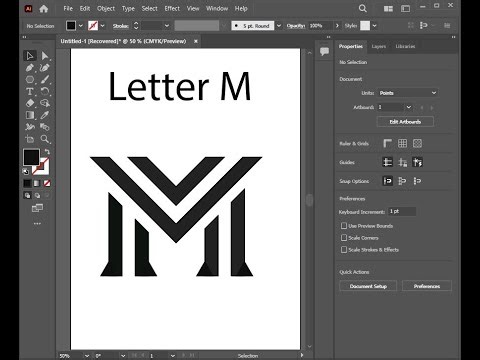Toggle Lock Guides button
The image size is (480, 360).
click(x=402, y=162)
